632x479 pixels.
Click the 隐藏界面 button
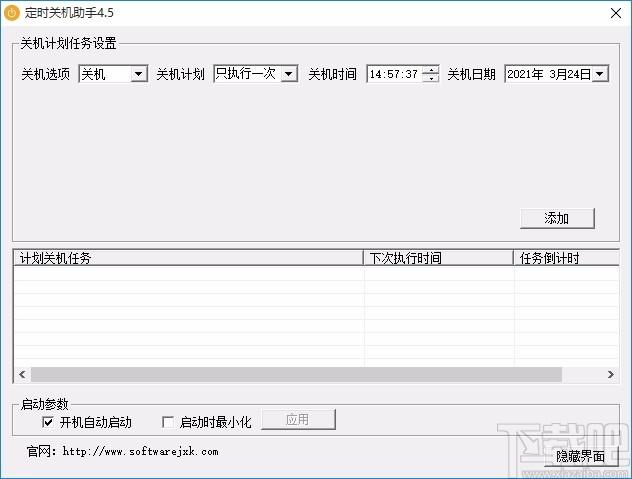[x=580, y=456]
